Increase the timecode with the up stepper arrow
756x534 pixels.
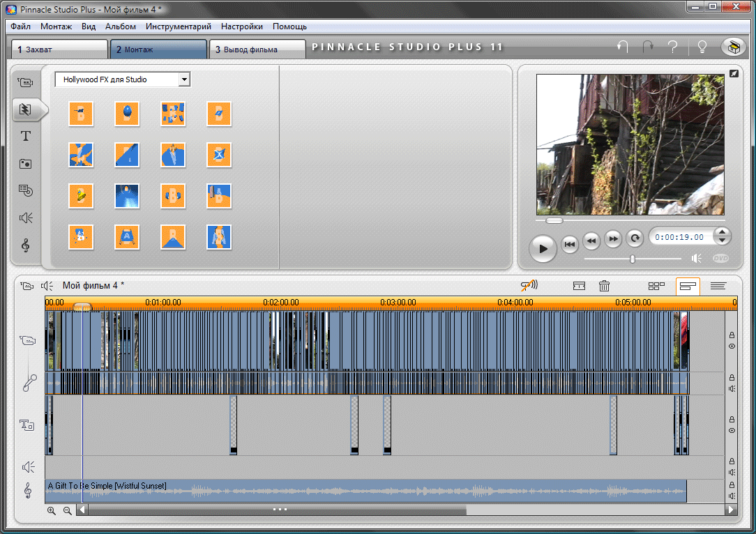723,232
